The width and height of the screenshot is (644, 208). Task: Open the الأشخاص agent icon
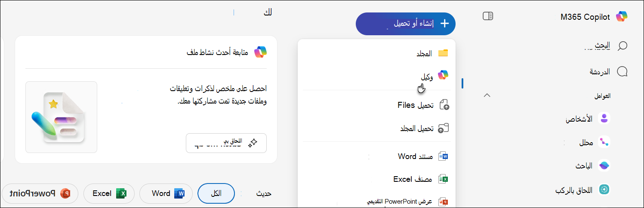pos(604,119)
